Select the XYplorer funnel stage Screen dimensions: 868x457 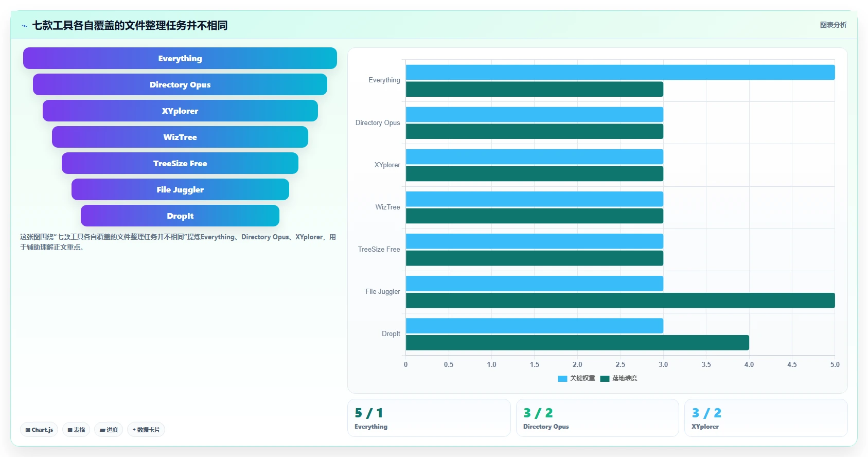click(x=180, y=111)
